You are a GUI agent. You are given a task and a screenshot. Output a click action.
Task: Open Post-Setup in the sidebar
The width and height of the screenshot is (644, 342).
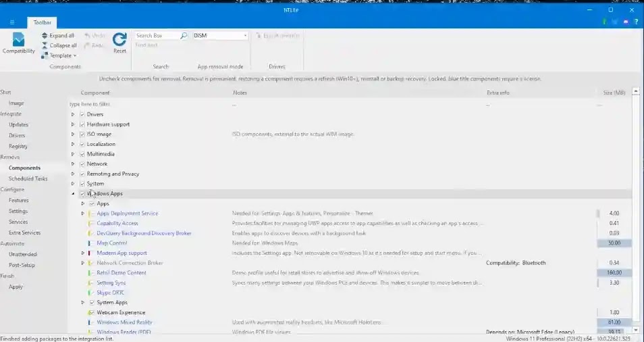[x=22, y=265]
